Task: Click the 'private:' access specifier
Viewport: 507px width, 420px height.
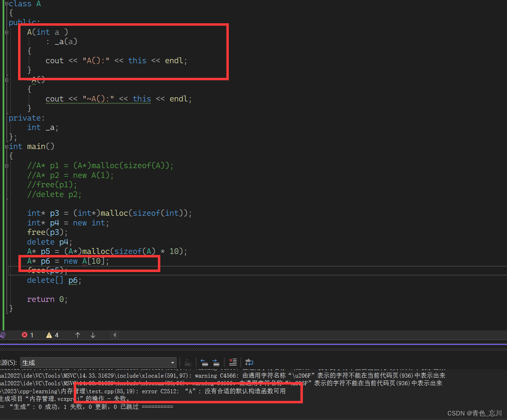Action: (x=27, y=118)
